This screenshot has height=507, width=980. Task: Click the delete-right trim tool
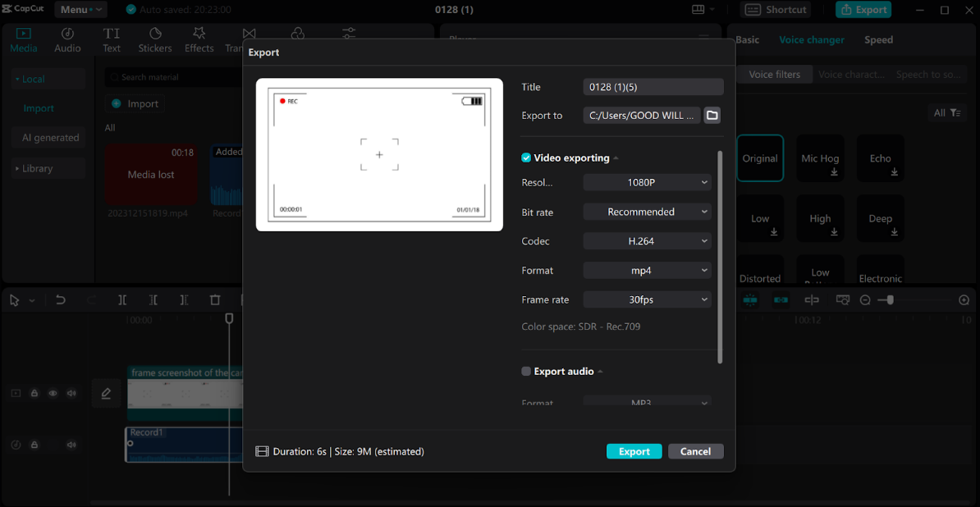(184, 300)
